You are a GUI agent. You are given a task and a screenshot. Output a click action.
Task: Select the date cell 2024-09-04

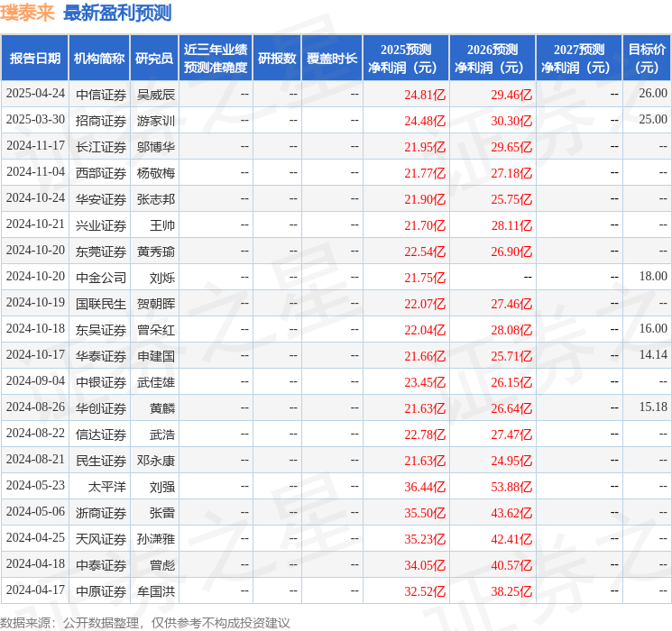pyautogui.click(x=35, y=381)
